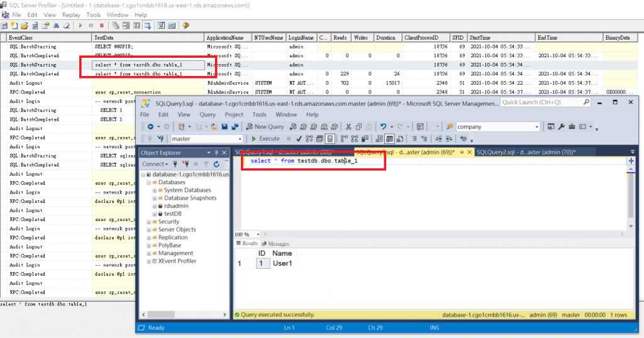Image resolution: width=644 pixels, height=338 pixels.
Task: Click the green Start trace button in Profiler
Action: coord(80,25)
